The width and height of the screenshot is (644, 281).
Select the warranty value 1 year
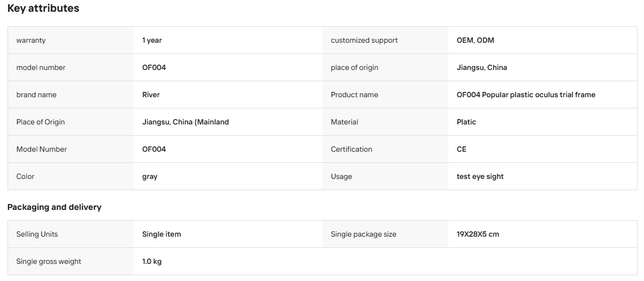152,40
